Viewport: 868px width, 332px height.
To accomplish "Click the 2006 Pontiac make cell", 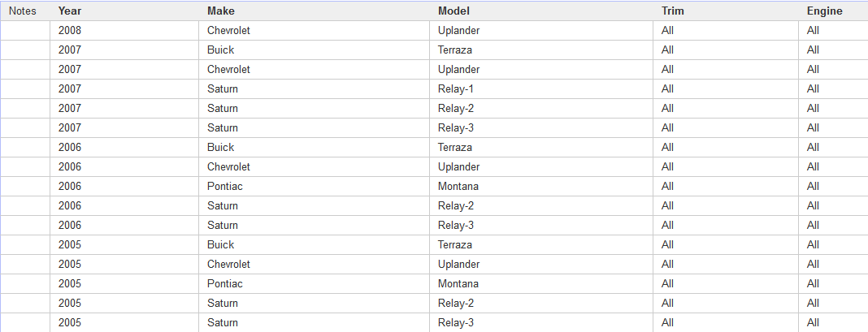I will coord(314,187).
